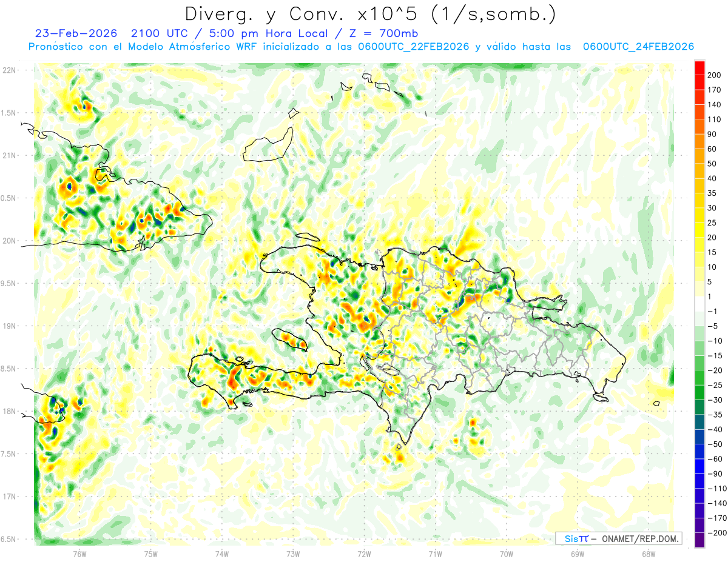Viewport: 728px width, 562px height.
Task: Pick the white swatch between 1 and -1
Action: (x=699, y=304)
